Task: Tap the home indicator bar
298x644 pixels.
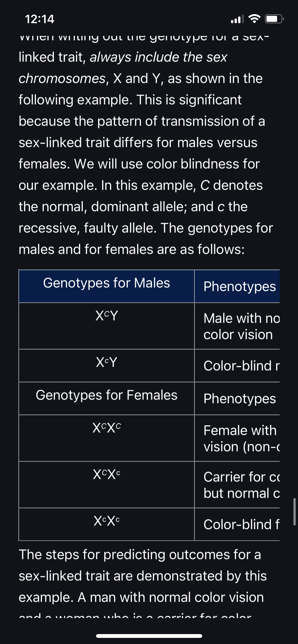Action: click(x=149, y=636)
